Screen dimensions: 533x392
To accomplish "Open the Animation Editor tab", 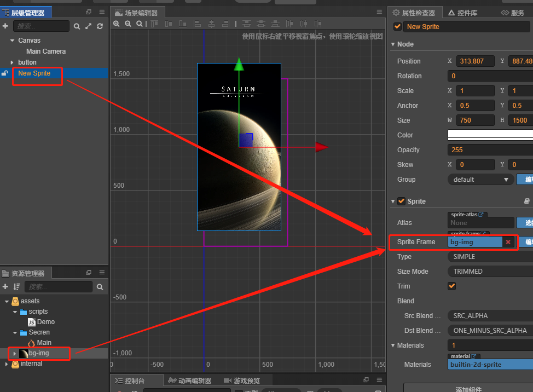I will pos(190,381).
